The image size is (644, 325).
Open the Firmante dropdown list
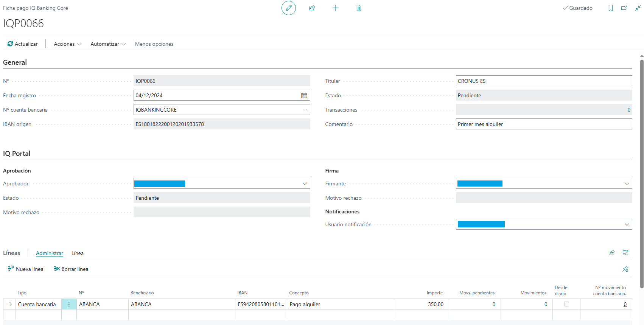pos(627,183)
